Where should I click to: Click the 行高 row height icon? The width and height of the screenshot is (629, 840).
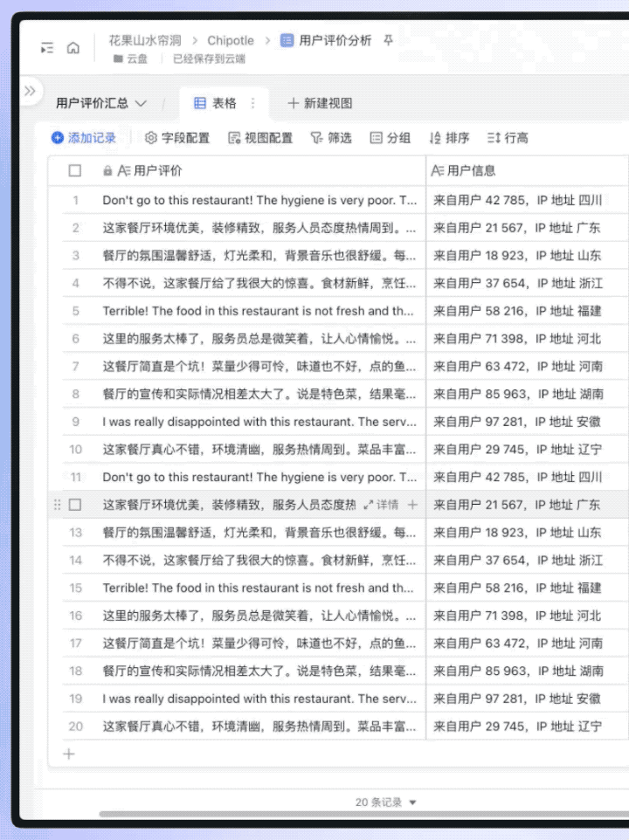pos(494,138)
